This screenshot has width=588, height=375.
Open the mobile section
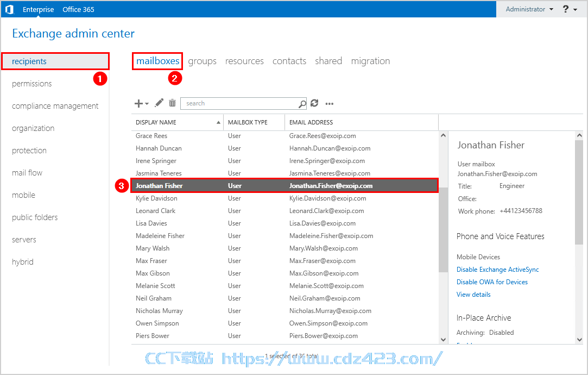click(x=24, y=195)
